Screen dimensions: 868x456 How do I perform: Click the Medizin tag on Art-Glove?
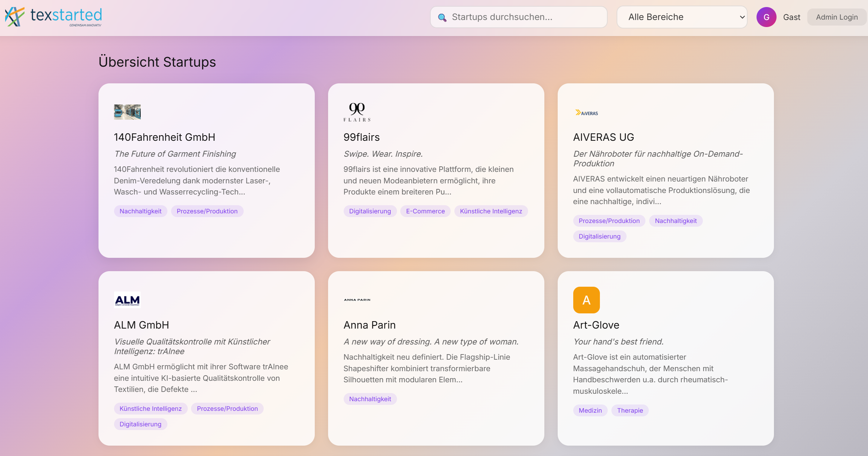pos(590,410)
